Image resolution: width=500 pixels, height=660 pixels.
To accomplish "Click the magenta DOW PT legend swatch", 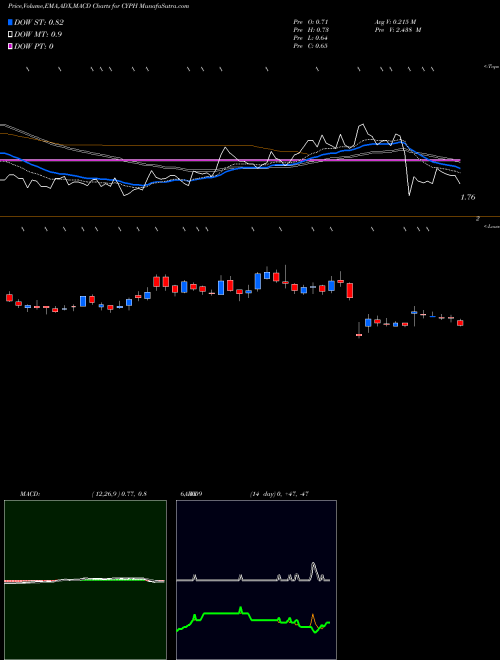I will tap(11, 46).
